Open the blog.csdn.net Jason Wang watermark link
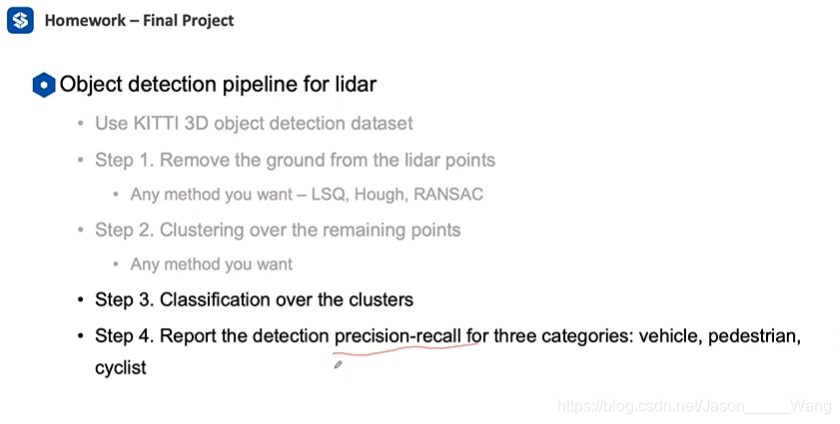 (694, 406)
